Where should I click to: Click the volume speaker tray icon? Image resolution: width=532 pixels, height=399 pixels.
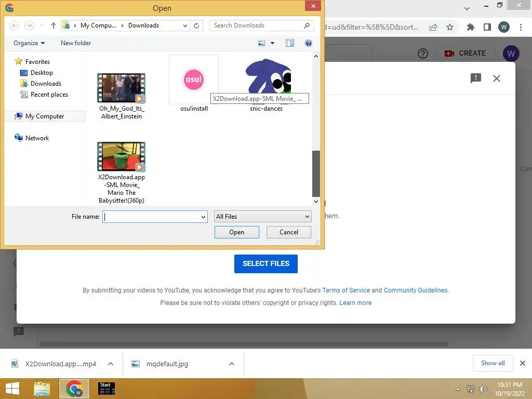click(483, 389)
